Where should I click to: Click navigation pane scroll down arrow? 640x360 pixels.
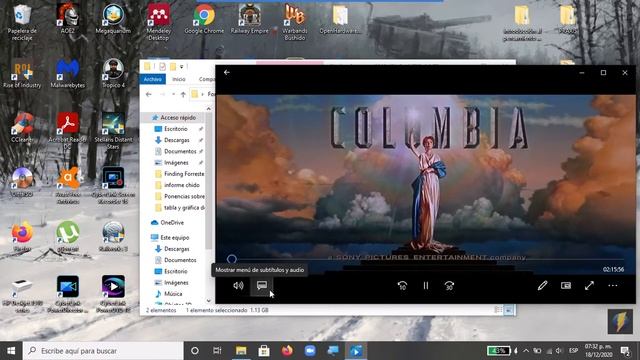209,300
